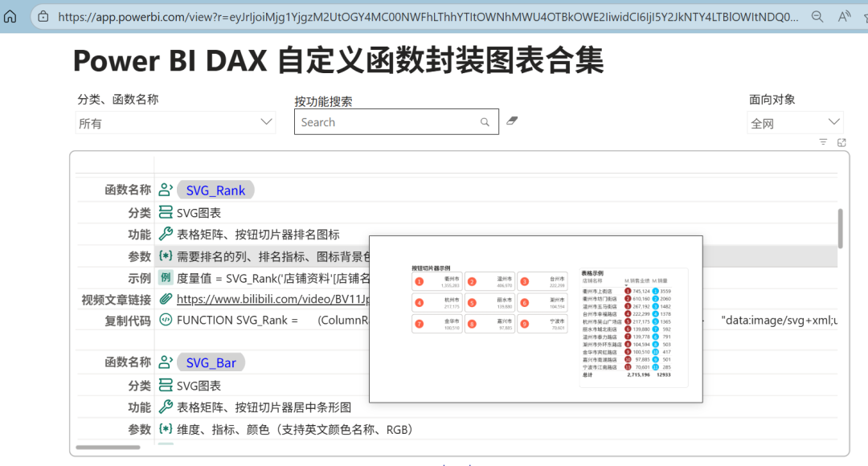
Task: Click parameter icon beside 维度、指标、颜色
Action: click(166, 429)
